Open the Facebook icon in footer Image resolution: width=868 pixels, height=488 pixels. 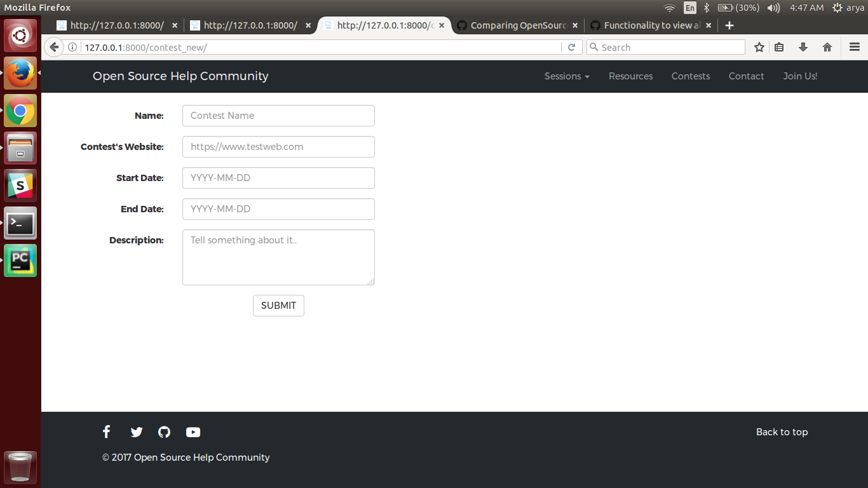pyautogui.click(x=107, y=432)
